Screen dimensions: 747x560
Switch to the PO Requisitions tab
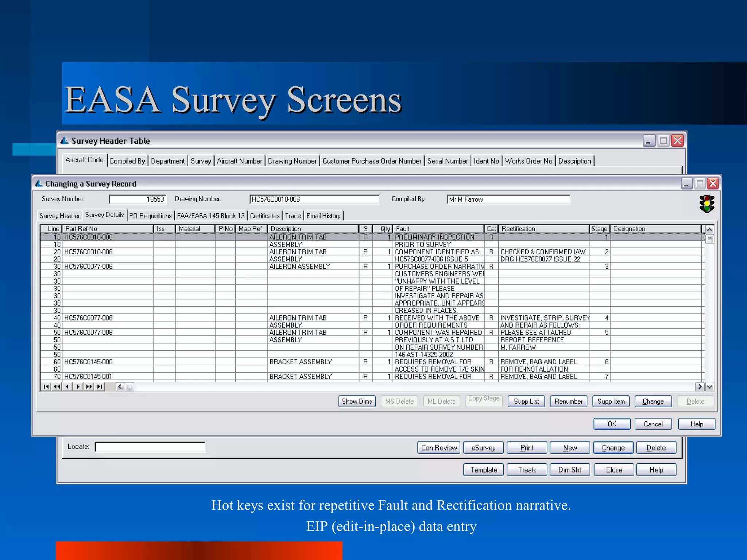click(x=150, y=216)
